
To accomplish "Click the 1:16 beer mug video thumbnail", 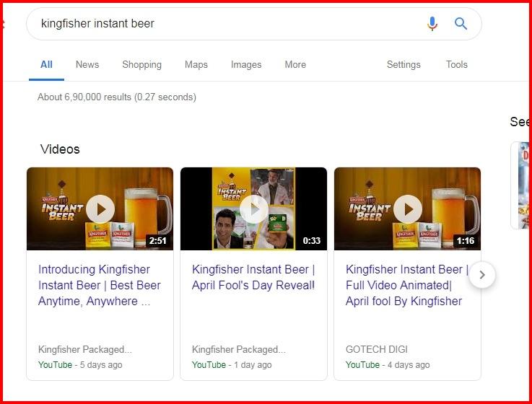I will [x=408, y=208].
